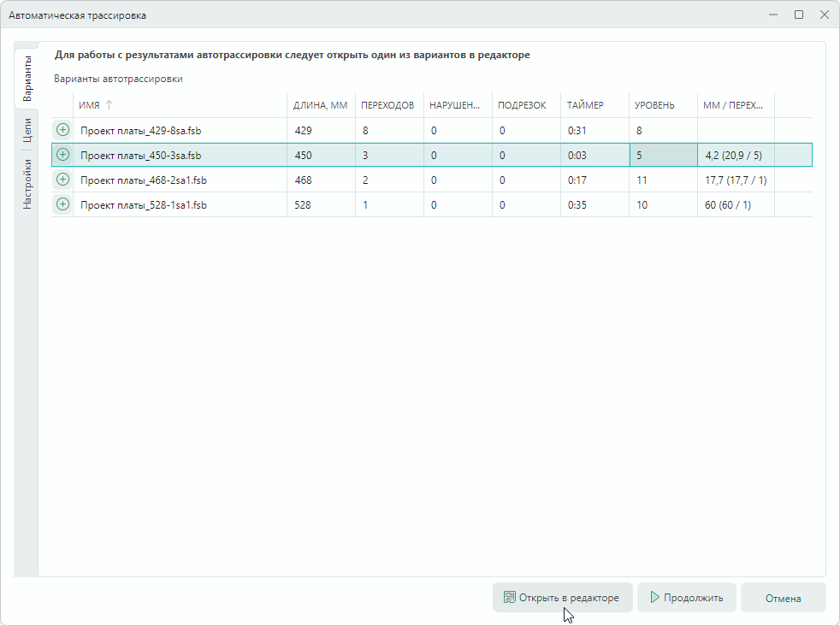Sort by ДЛИНА, ММ column header
Image resolution: width=840 pixels, height=626 pixels.
point(320,105)
